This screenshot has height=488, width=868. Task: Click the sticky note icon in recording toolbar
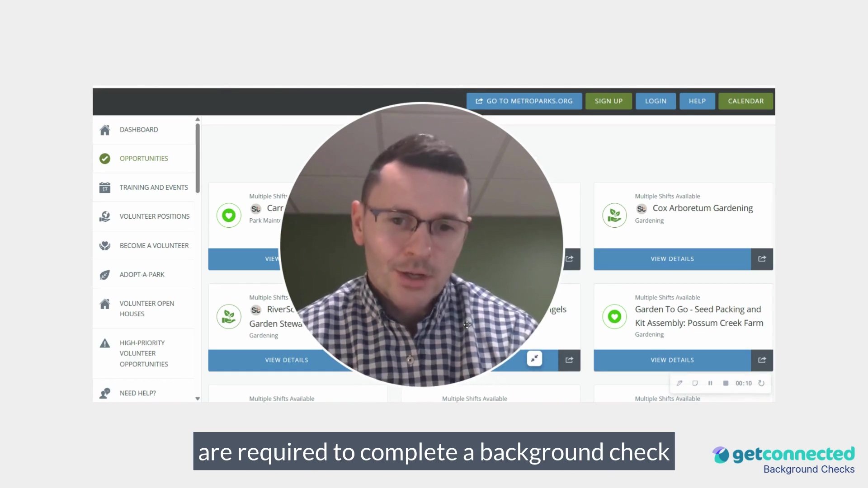(695, 383)
